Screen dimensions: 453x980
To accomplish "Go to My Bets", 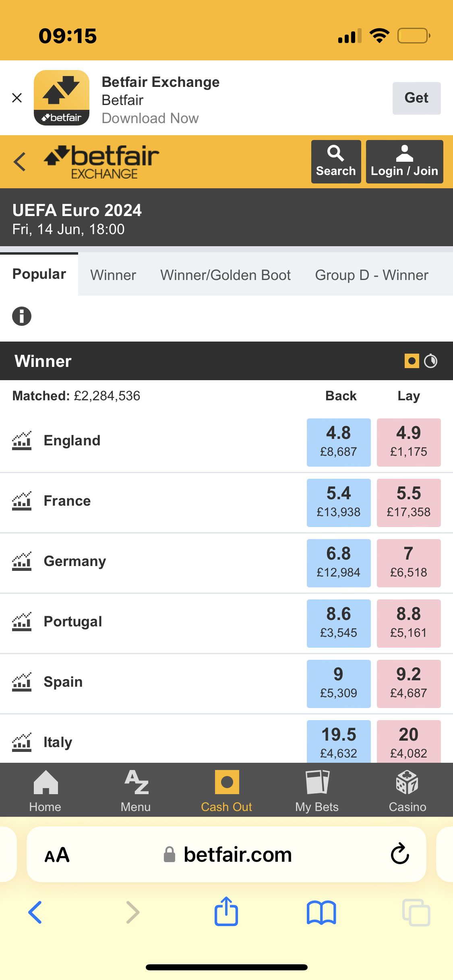I will pos(317,791).
